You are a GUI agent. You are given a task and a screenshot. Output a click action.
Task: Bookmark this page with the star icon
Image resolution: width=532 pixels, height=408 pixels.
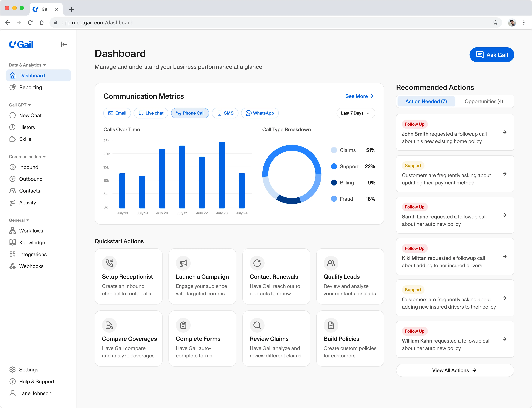[x=495, y=23]
